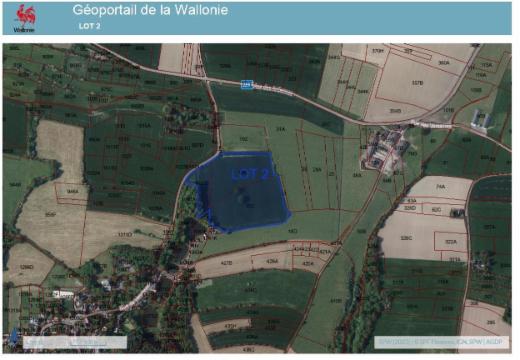Click the SPW attribution box at bottom right

[442, 342]
